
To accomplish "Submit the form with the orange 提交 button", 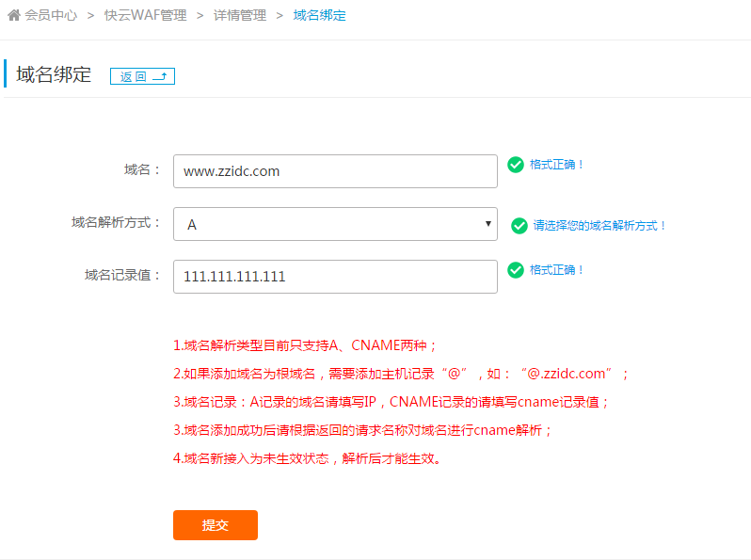I will point(216,525).
